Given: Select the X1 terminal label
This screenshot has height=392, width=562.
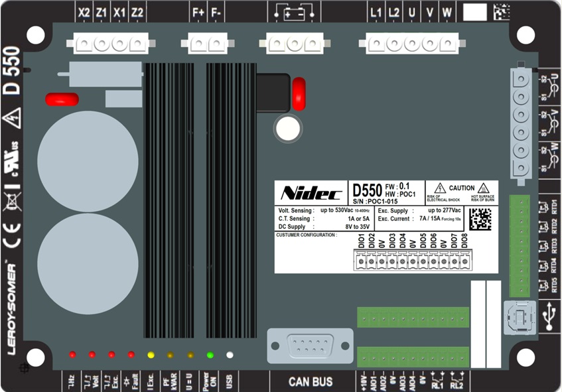Looking at the screenshot, I should tap(119, 13).
